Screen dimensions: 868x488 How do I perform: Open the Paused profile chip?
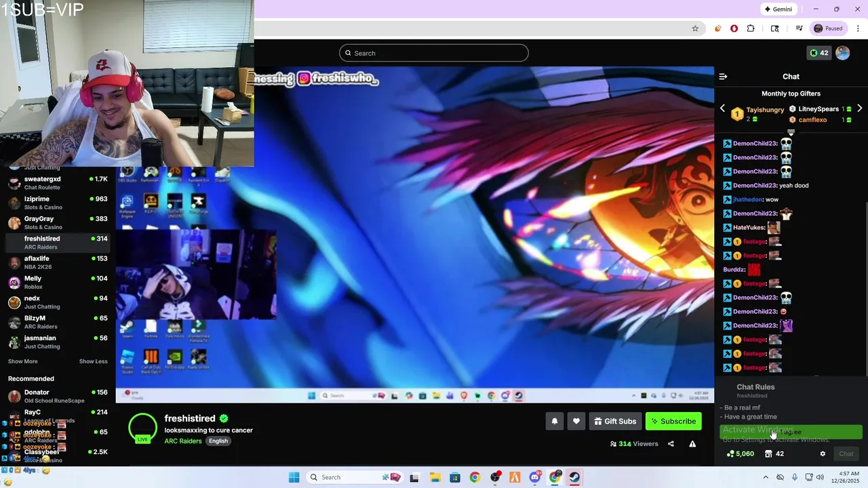coord(829,28)
